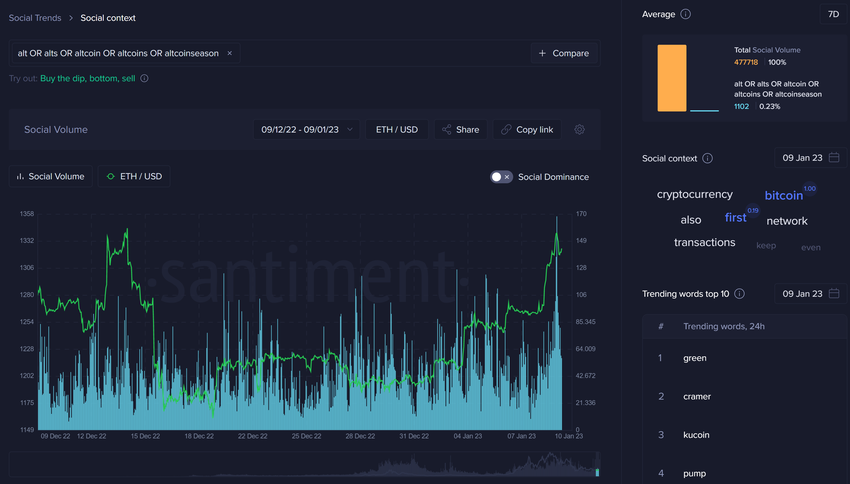Click the Share icon button
The height and width of the screenshot is (484, 850).
tap(459, 129)
